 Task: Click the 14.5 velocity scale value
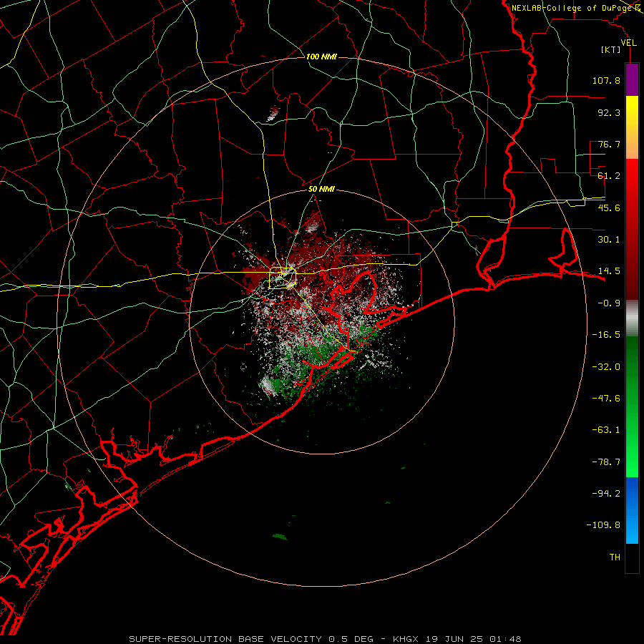coord(609,271)
